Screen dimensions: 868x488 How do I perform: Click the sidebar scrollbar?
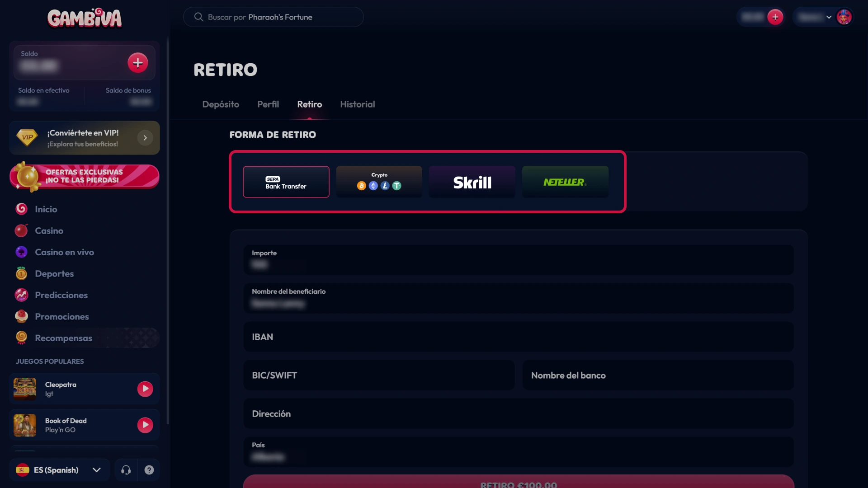pyautogui.click(x=168, y=230)
